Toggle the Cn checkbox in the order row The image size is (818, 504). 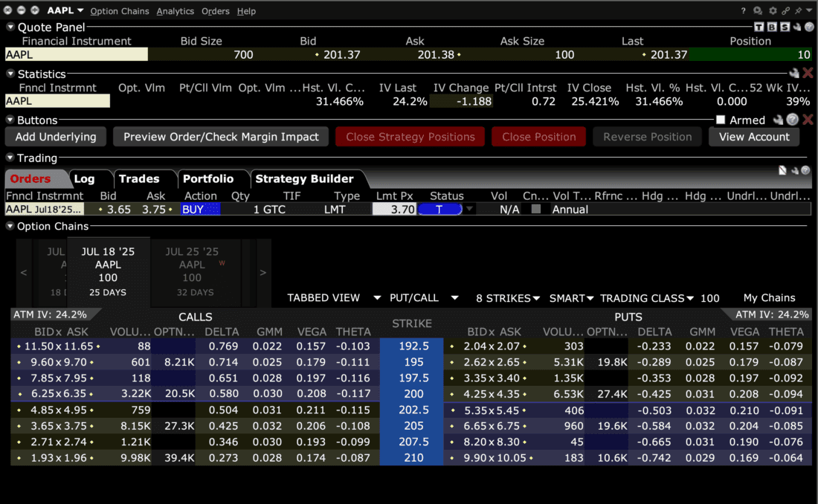pyautogui.click(x=537, y=209)
